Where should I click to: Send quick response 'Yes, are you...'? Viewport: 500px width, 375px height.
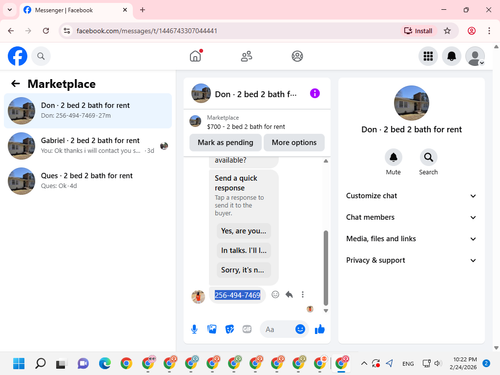tap(244, 231)
